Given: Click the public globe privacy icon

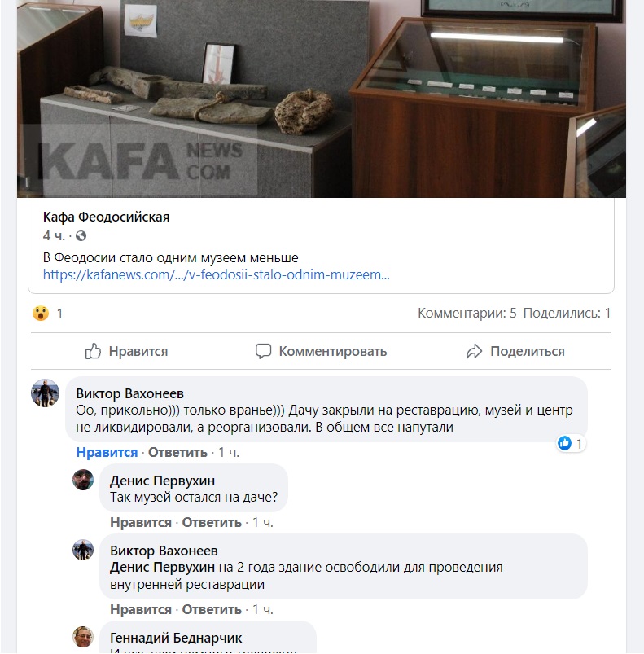Looking at the screenshot, I should [81, 236].
